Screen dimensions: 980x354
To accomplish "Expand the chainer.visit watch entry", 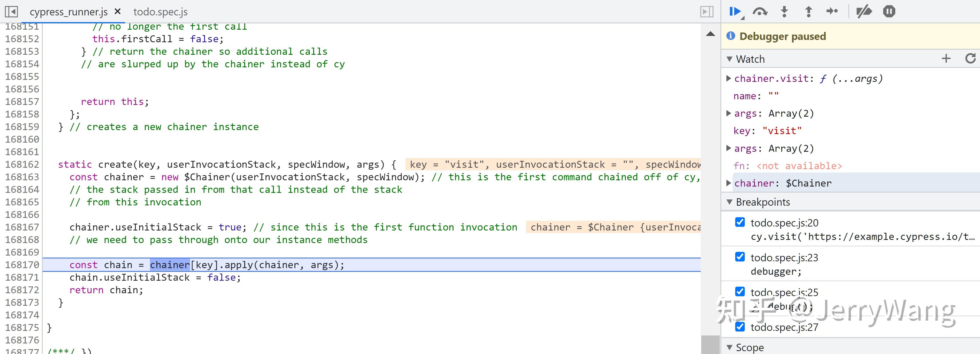I will click(729, 78).
